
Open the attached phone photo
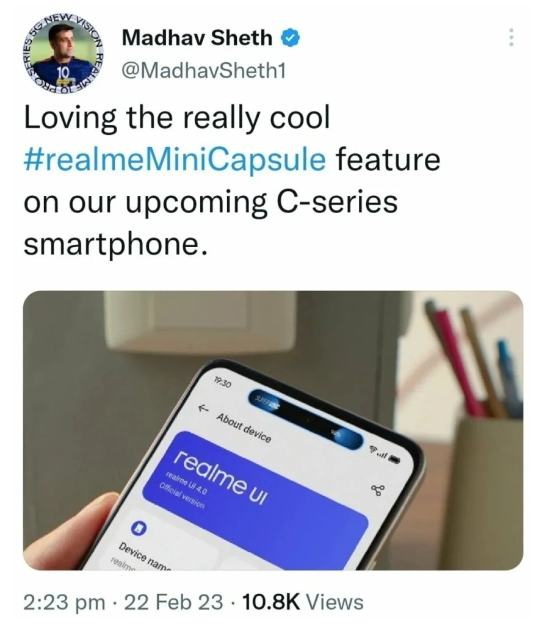[x=273, y=430]
